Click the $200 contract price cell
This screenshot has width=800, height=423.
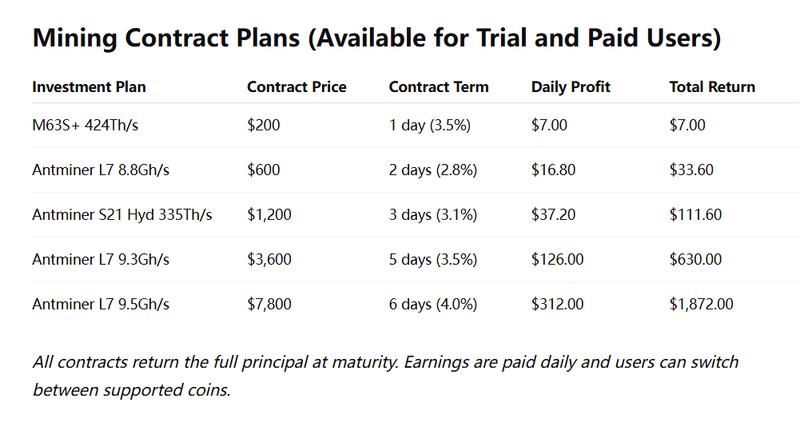pyautogui.click(x=265, y=125)
